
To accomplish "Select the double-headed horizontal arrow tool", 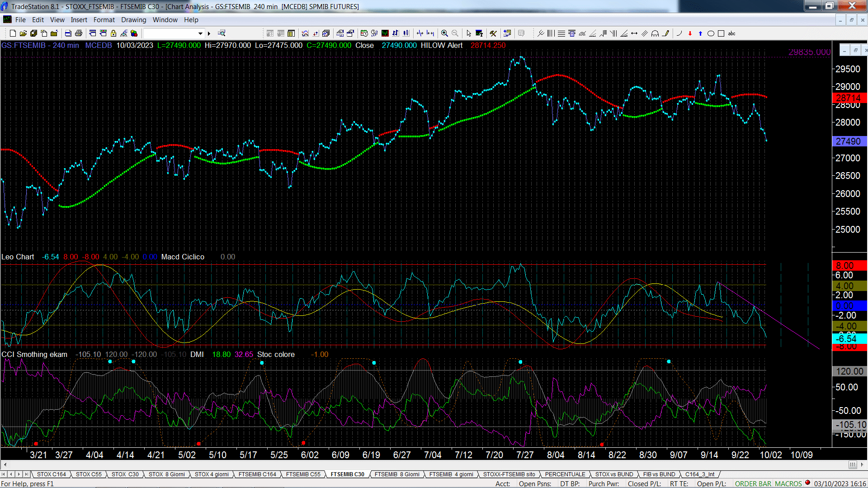I will (x=634, y=33).
